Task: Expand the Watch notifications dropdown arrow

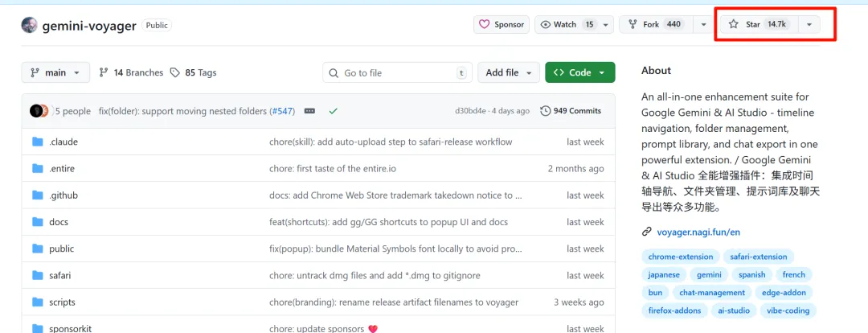Action: (606, 25)
